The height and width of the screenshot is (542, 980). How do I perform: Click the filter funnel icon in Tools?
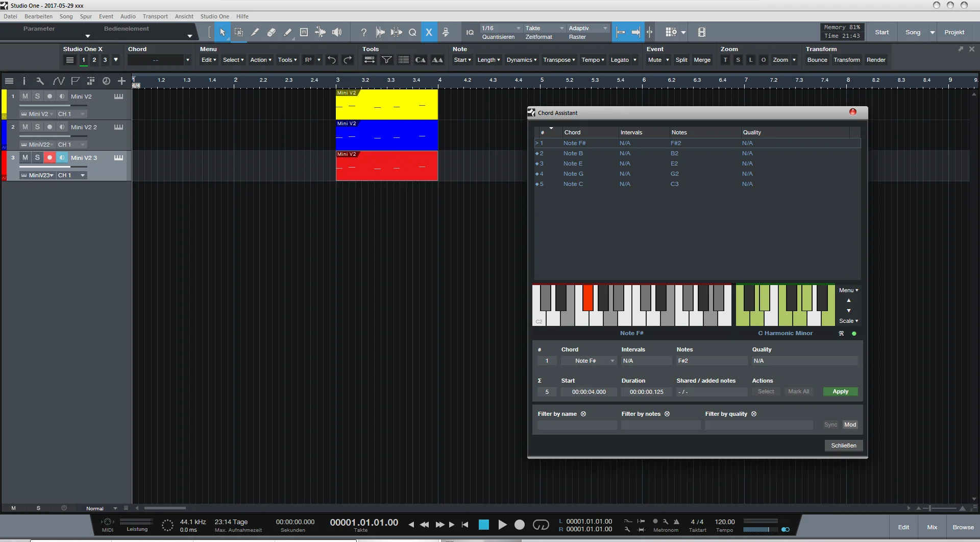(387, 60)
